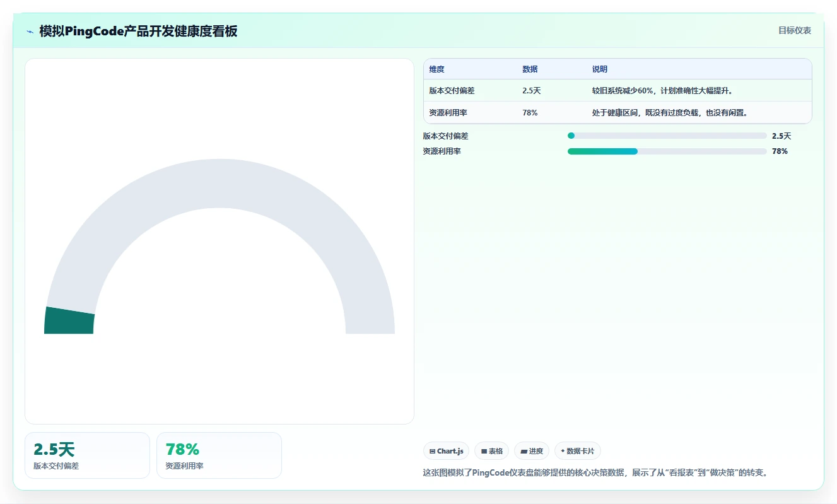
Task: Click the Chart.js tag chip
Action: pyautogui.click(x=446, y=451)
